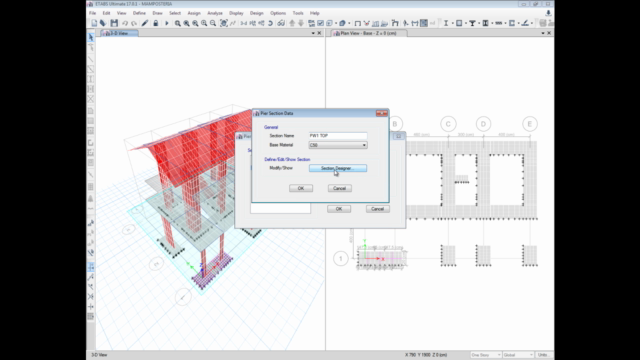Open the Options menu
Viewport: 640px width, 360px height.
[x=278, y=13]
